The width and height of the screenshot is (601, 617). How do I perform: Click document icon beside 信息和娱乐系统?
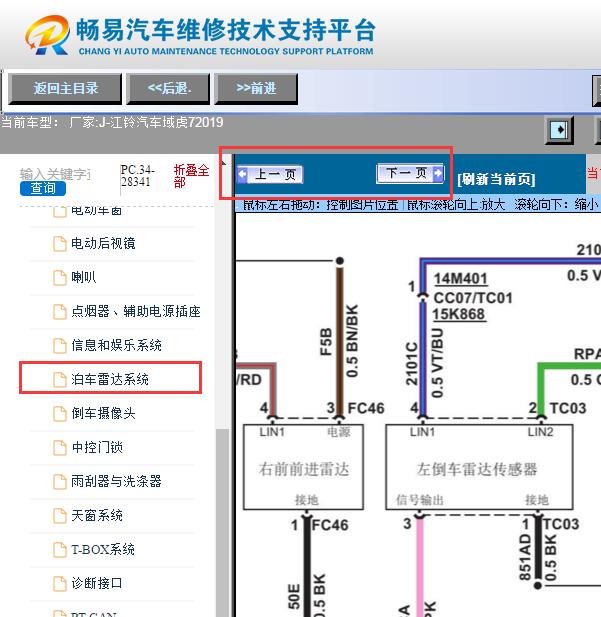pos(59,346)
